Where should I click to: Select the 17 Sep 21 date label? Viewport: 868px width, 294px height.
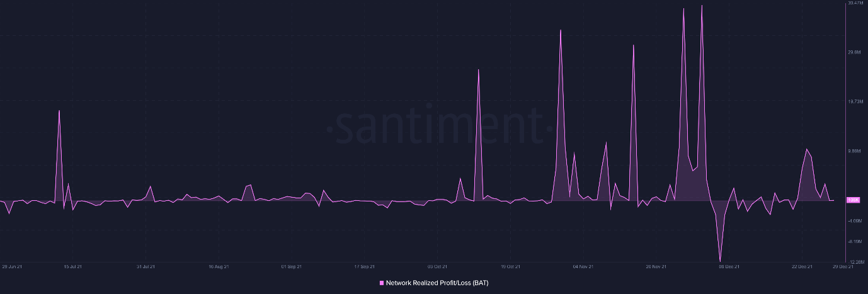tap(364, 266)
